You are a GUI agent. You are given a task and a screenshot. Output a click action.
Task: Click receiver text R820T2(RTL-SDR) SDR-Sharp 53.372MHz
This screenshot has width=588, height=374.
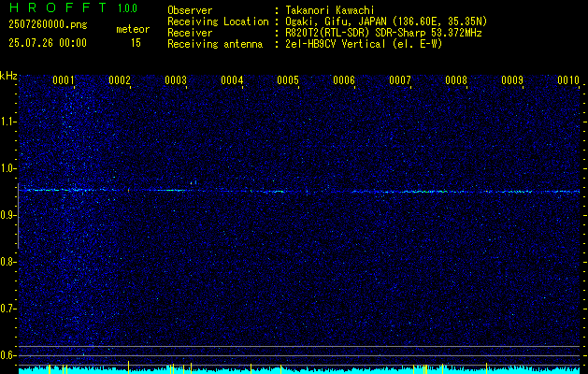pos(383,33)
